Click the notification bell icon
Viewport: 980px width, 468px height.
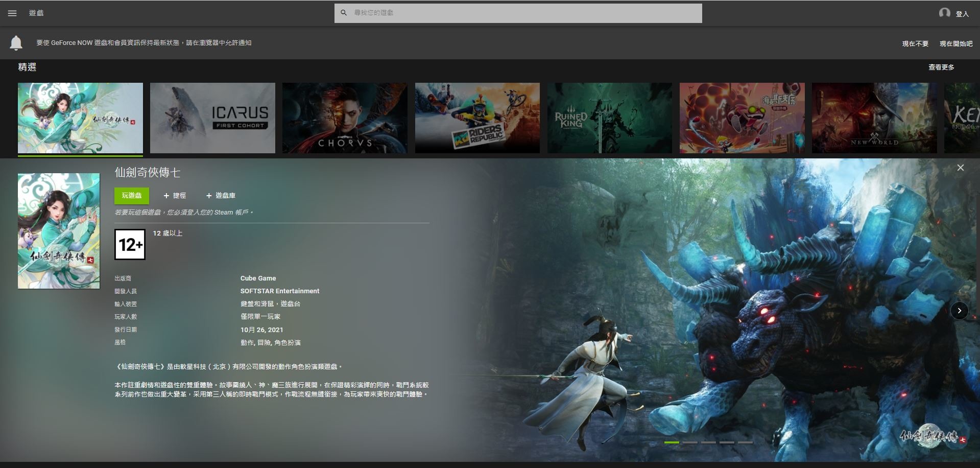pyautogui.click(x=16, y=43)
